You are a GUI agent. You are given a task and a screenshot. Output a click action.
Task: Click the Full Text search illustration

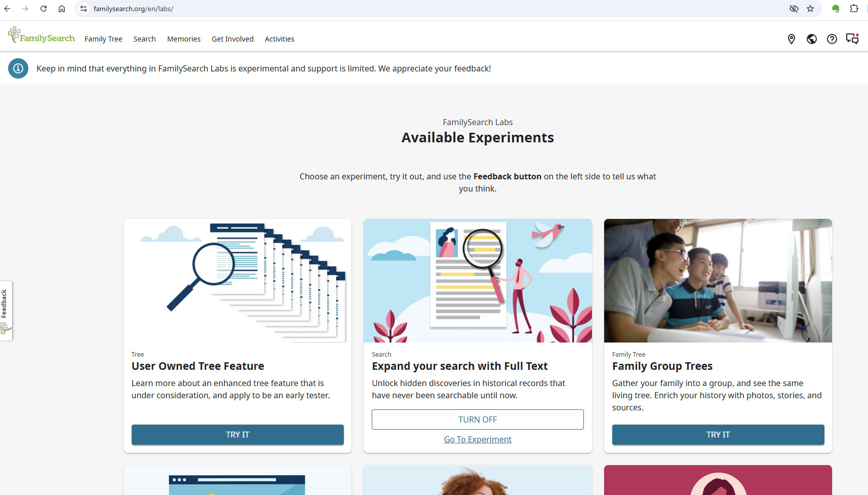coord(478,281)
